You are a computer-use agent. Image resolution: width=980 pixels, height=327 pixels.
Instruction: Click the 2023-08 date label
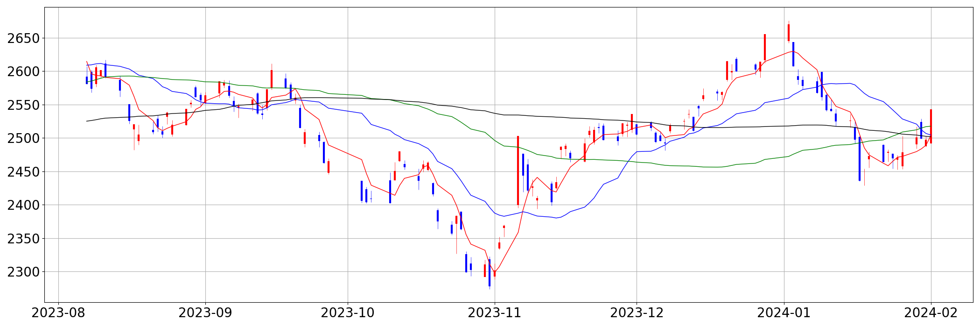point(58,313)
